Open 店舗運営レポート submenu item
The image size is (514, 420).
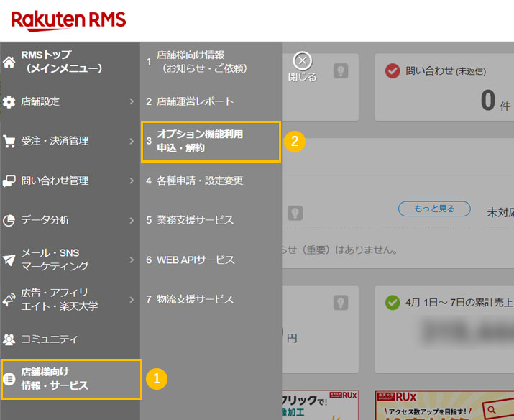point(195,101)
